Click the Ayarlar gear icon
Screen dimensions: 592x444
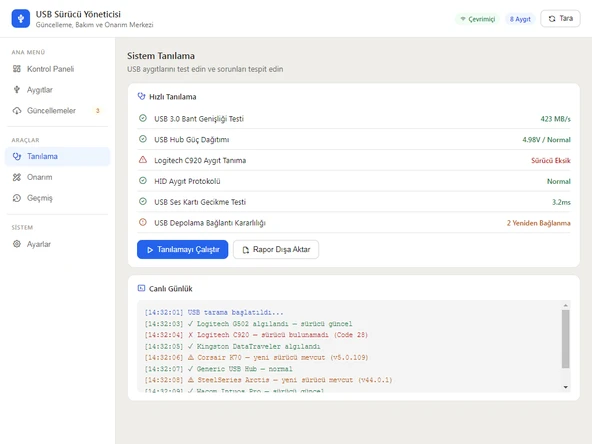click(x=17, y=244)
